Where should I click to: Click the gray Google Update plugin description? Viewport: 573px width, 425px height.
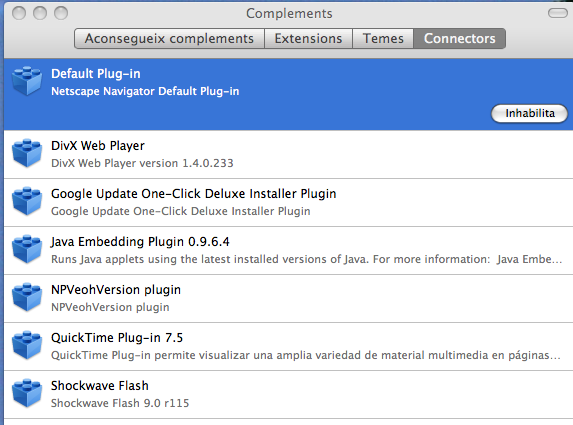click(x=181, y=211)
